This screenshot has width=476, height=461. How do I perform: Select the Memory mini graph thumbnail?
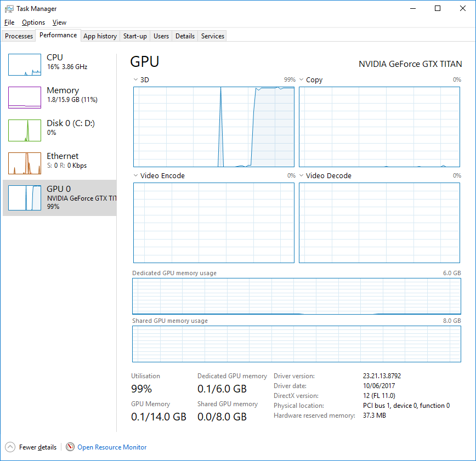(x=25, y=98)
